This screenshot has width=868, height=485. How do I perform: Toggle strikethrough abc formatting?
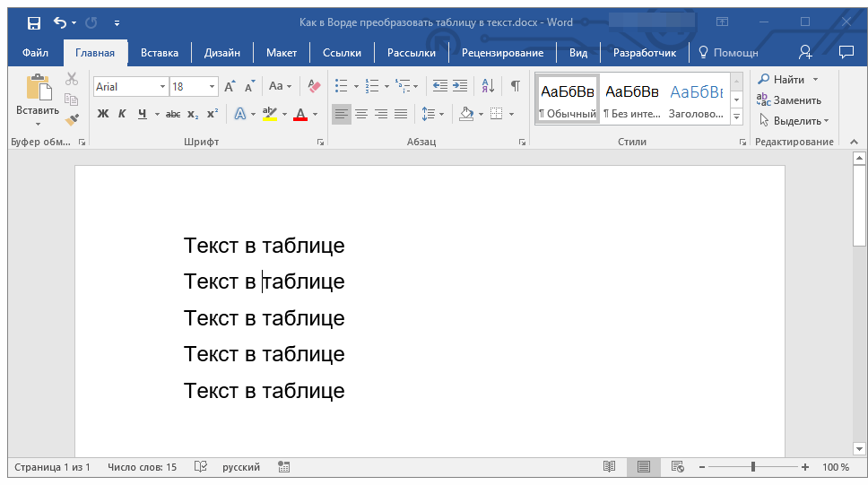point(173,114)
